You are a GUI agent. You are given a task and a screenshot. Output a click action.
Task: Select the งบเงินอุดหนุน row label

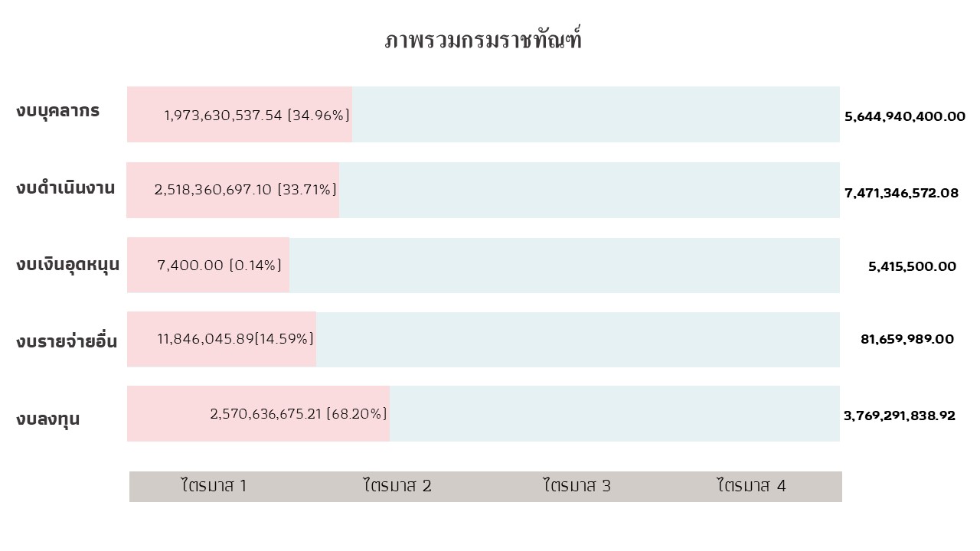pos(67,265)
